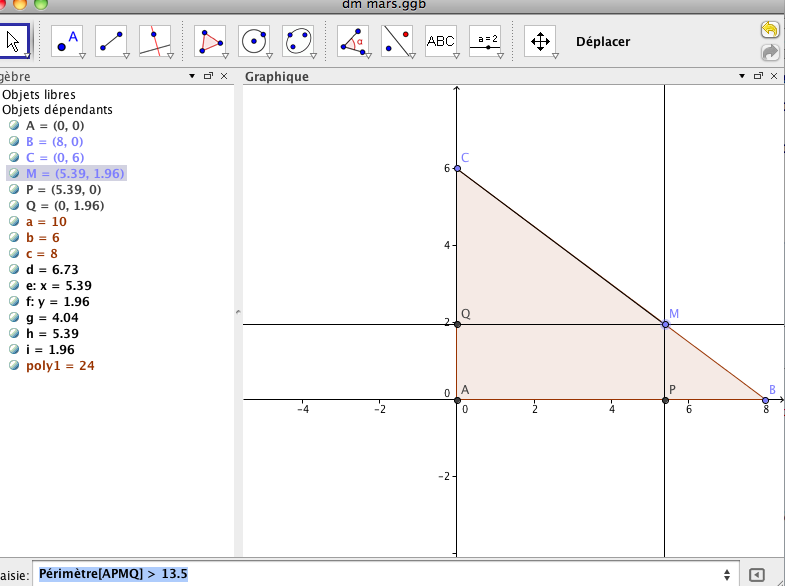
Task: Select the ABC text insertion tool
Action: (441, 41)
